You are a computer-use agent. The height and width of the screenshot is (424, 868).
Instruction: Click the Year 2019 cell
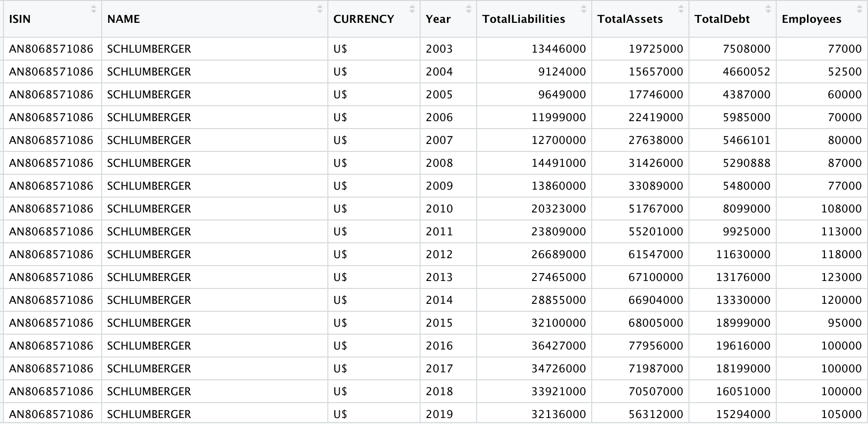[439, 414]
